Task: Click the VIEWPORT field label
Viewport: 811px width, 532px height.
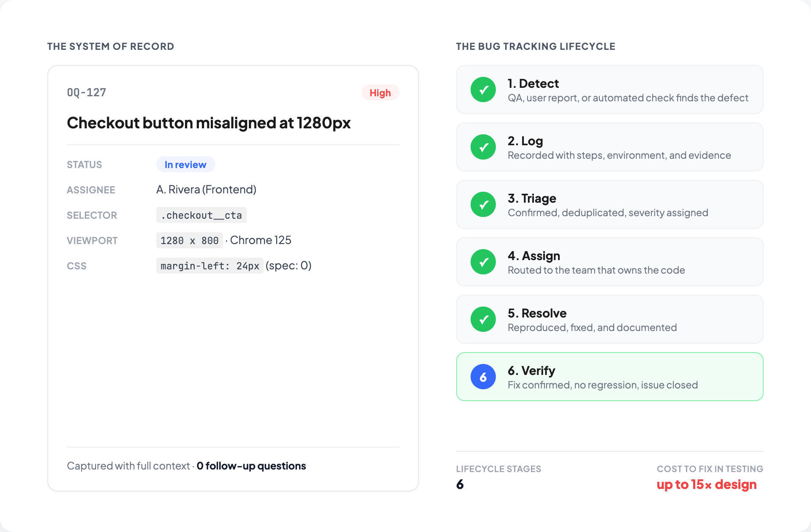Action: coord(92,241)
